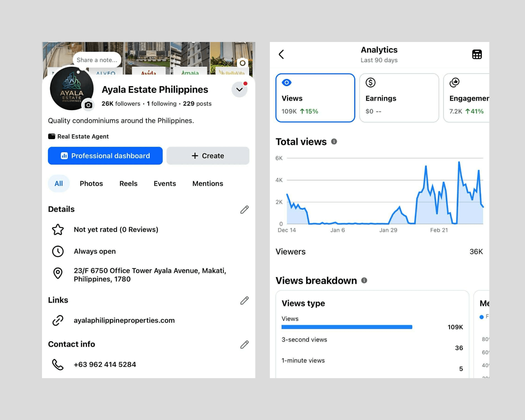Viewport: 525px width, 420px height.
Task: Tap the back arrow in Analytics
Action: pos(281,55)
